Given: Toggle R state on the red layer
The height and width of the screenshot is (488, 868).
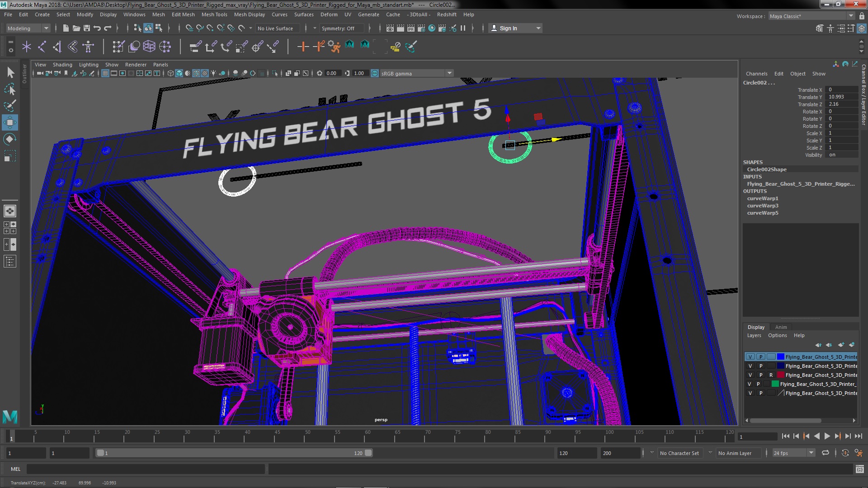Looking at the screenshot, I should click(771, 375).
